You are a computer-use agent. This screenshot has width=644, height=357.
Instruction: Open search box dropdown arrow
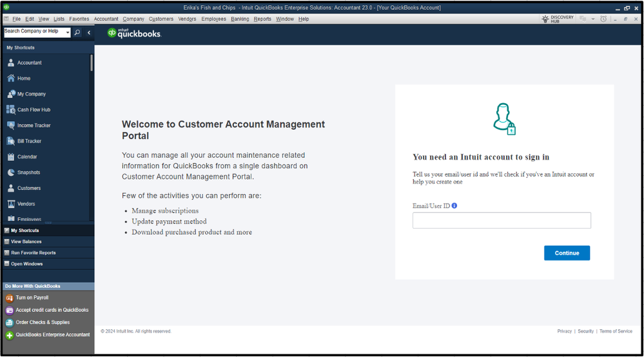68,32
